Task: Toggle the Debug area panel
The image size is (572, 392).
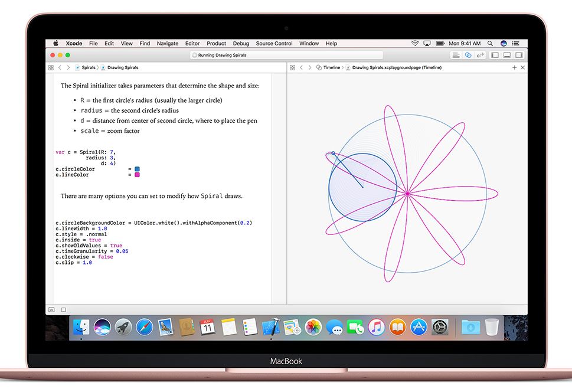Action: (x=507, y=55)
